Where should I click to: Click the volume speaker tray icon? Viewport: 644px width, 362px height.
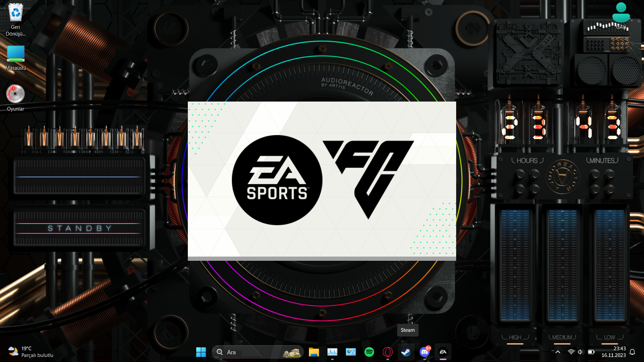(x=581, y=352)
